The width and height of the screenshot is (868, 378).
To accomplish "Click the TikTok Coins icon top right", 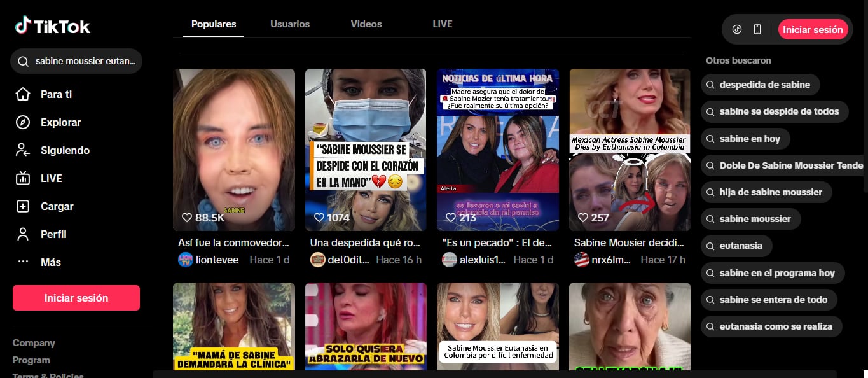I will point(737,29).
